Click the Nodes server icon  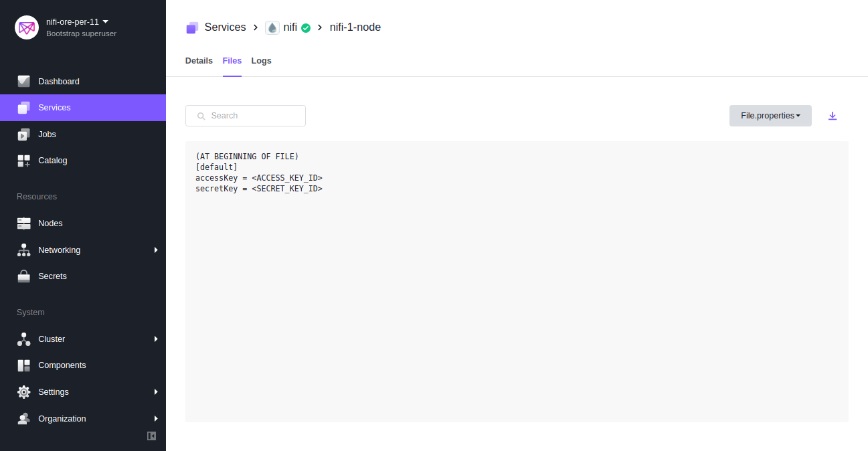(24, 223)
